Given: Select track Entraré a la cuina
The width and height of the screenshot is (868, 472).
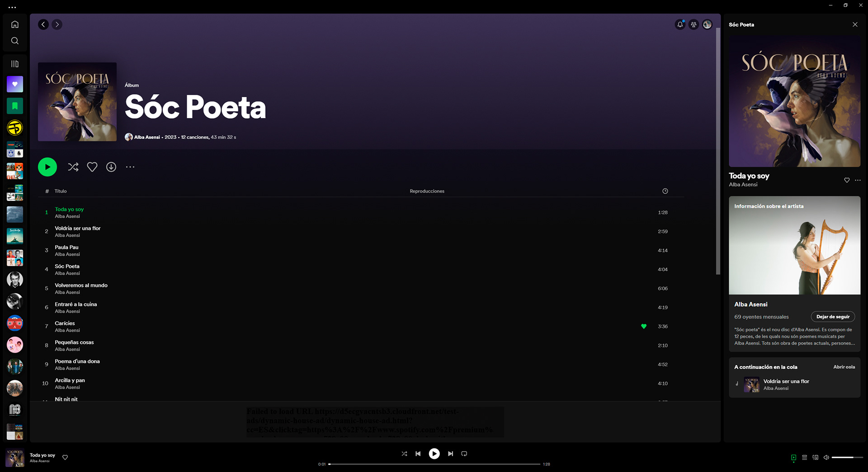Looking at the screenshot, I should [361, 307].
